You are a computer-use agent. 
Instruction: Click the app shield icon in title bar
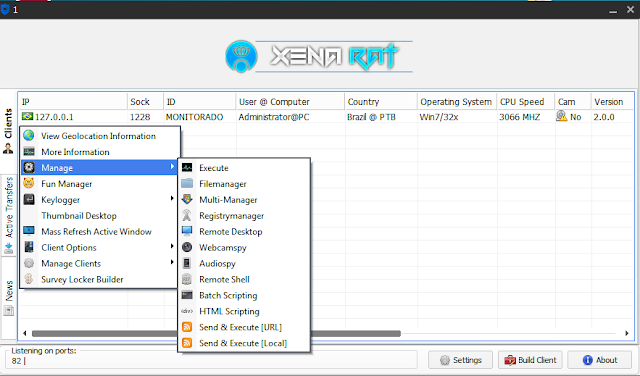point(5,9)
